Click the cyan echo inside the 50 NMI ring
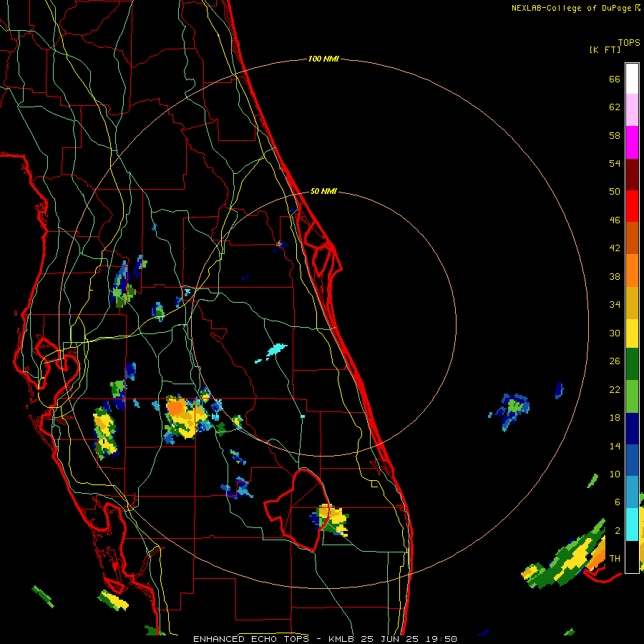Viewport: 644px width, 644px height. (275, 351)
